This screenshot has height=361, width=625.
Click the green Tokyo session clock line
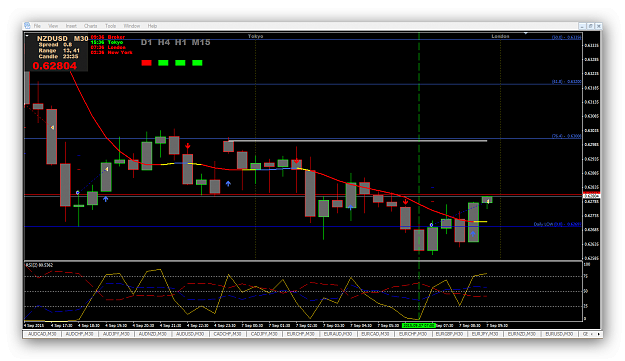pos(107,42)
